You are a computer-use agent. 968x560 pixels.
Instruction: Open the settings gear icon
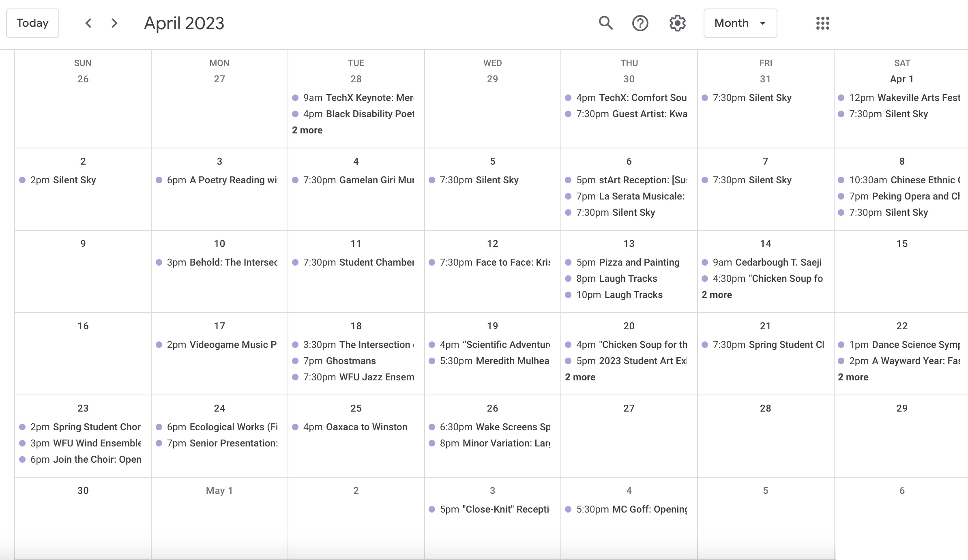click(x=677, y=23)
